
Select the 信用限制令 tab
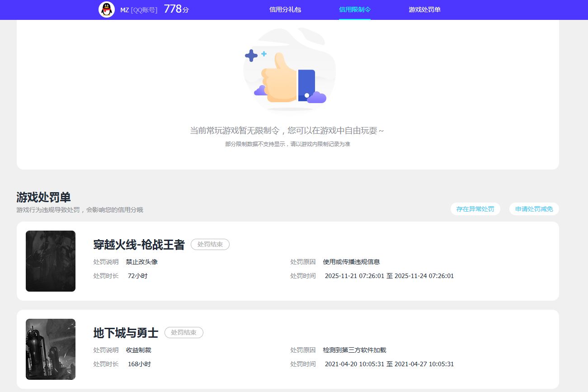coord(355,9)
